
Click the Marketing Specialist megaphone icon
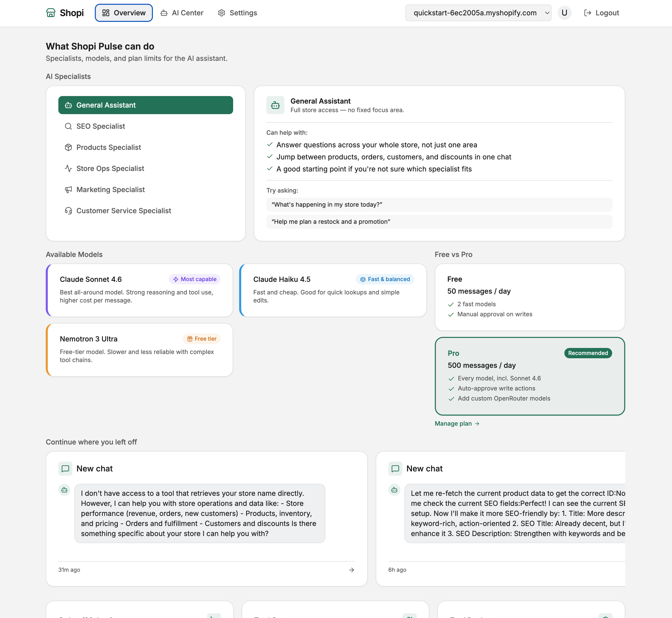tap(68, 190)
